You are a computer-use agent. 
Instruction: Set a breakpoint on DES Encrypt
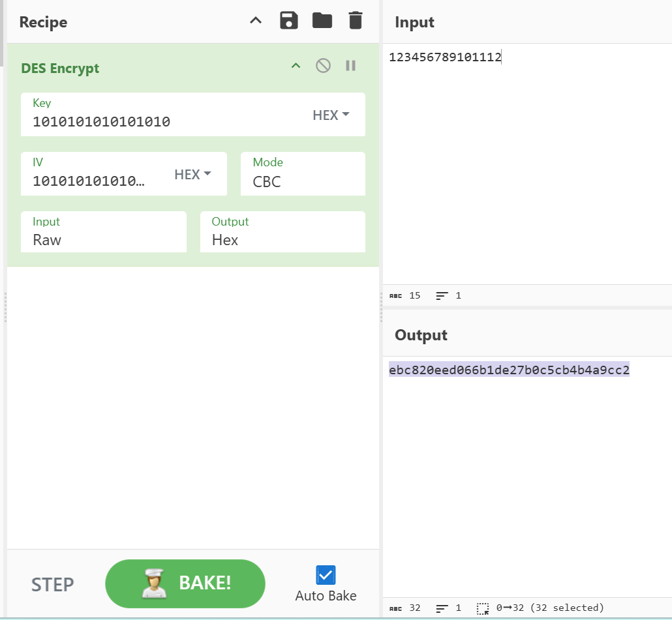point(350,65)
